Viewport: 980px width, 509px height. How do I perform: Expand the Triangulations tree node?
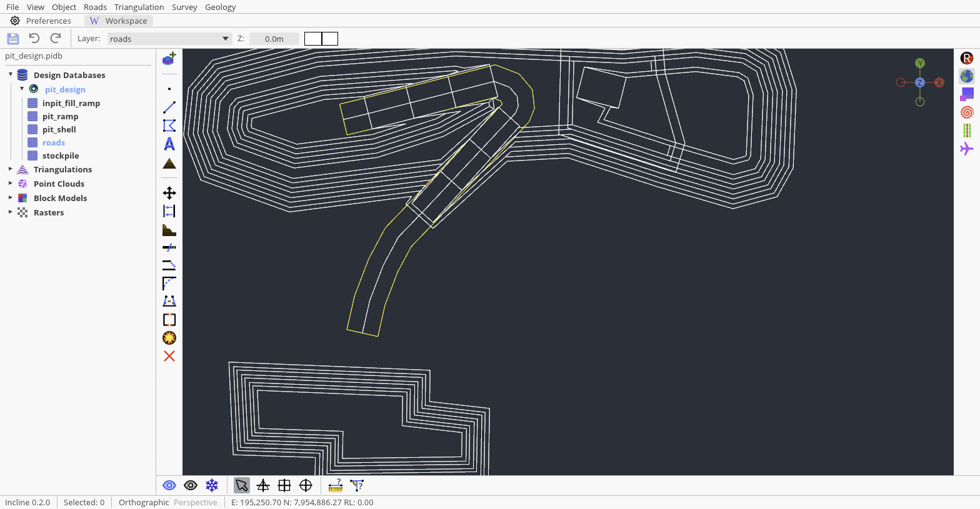(11, 169)
